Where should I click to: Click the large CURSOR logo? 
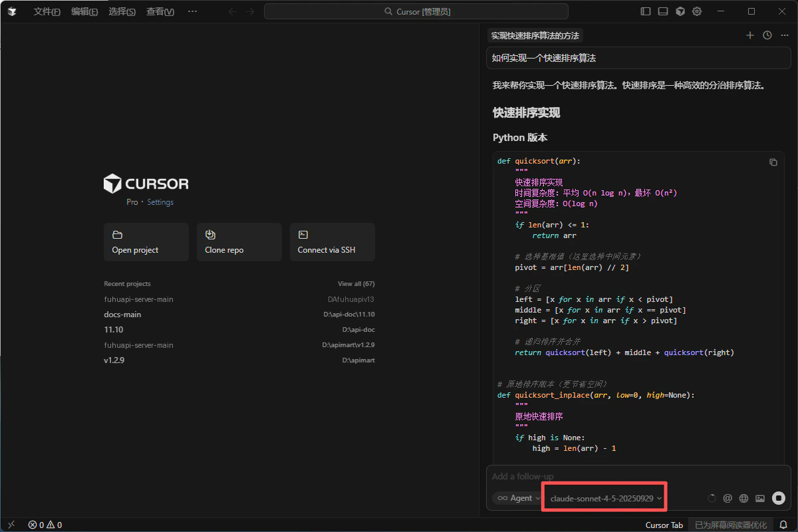(x=146, y=184)
